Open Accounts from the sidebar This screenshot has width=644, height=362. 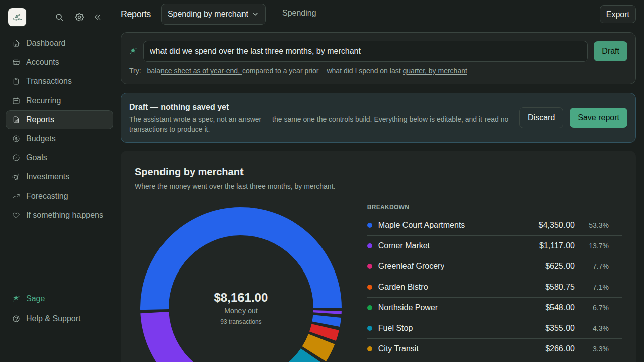(59, 62)
